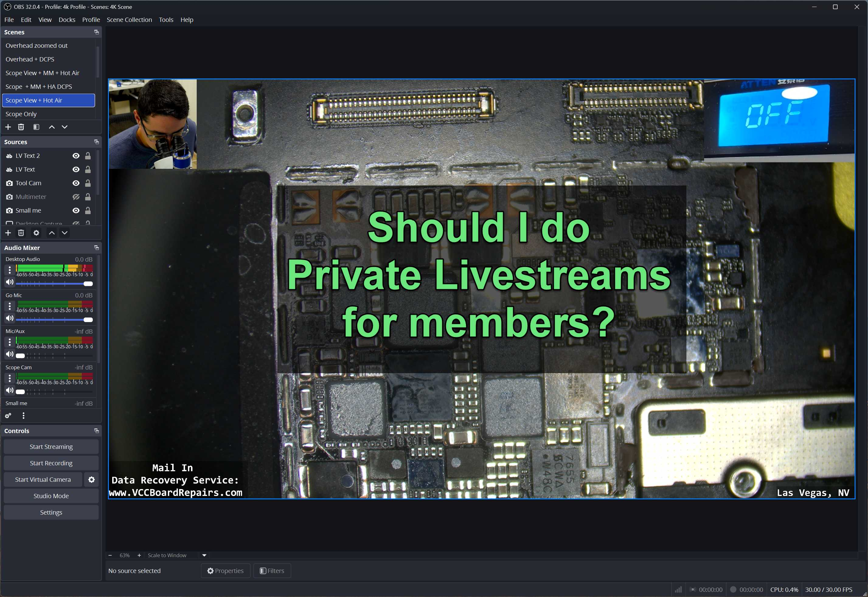Add a new scene with plus icon
This screenshot has width=868, height=597.
[x=8, y=127]
